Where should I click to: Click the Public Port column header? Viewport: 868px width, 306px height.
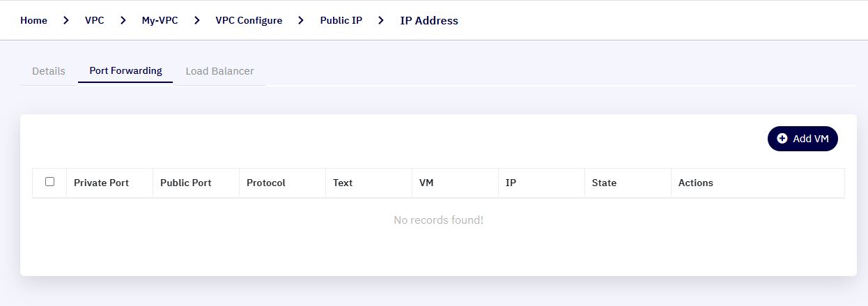pos(185,183)
